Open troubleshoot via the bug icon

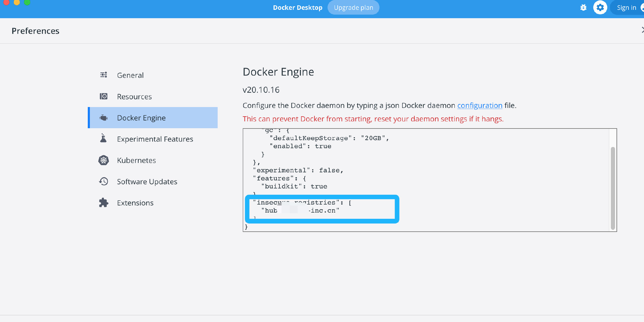pyautogui.click(x=583, y=7)
